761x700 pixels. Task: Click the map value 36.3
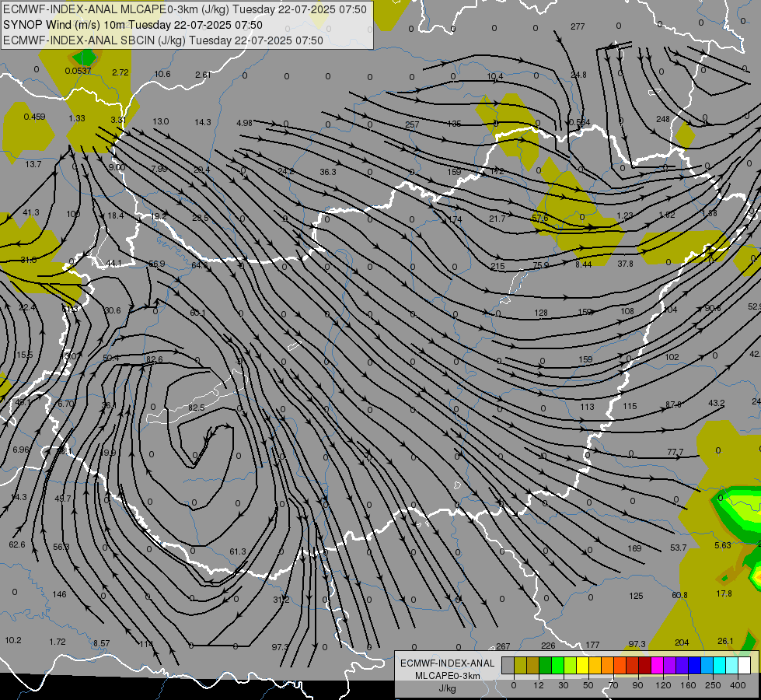pyautogui.click(x=328, y=172)
